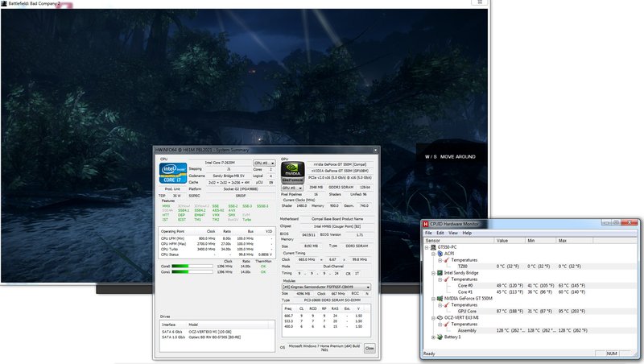This screenshot has height=364, width=644.
Task: Expand the Battery 1 node
Action: tap(433, 337)
